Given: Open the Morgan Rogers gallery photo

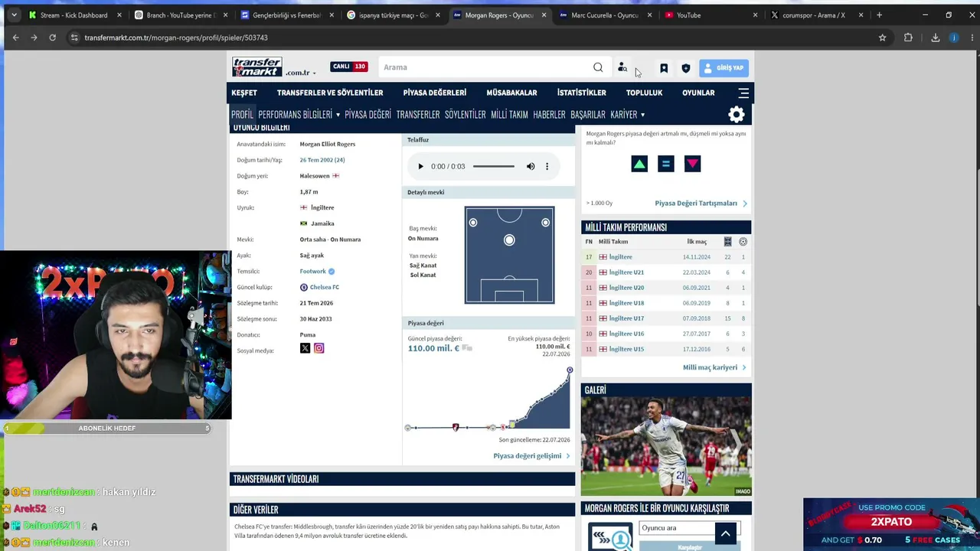Looking at the screenshot, I should point(666,446).
